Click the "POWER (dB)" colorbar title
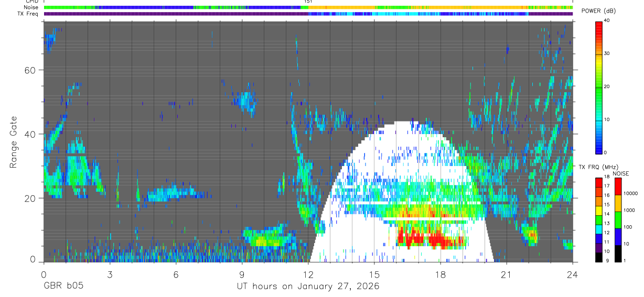This screenshot has width=644, height=297. pyautogui.click(x=599, y=11)
